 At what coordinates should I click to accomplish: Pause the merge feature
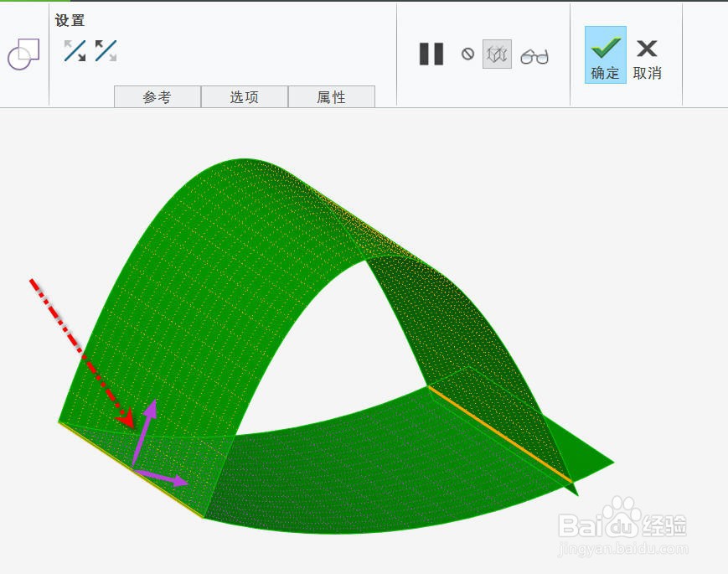(x=431, y=54)
